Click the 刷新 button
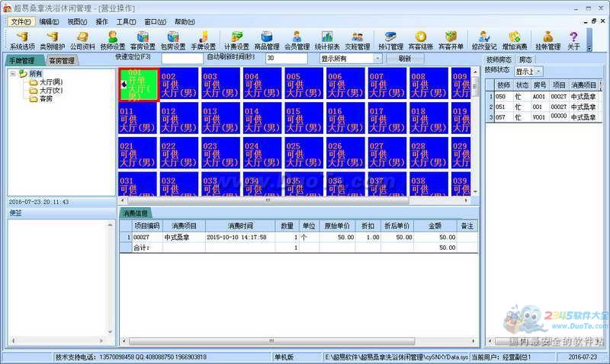The image size is (610, 364). point(405,59)
